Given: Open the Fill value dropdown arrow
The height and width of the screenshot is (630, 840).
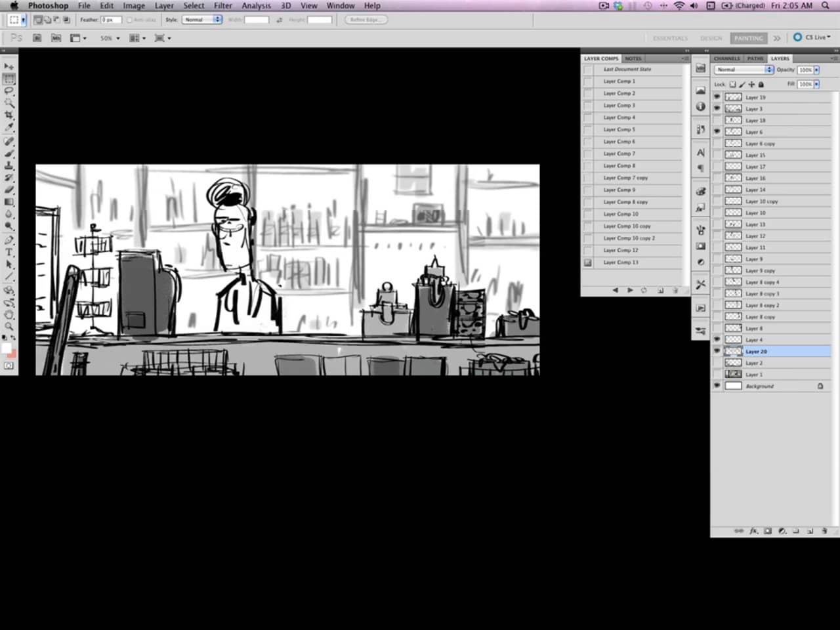Looking at the screenshot, I should (x=816, y=84).
